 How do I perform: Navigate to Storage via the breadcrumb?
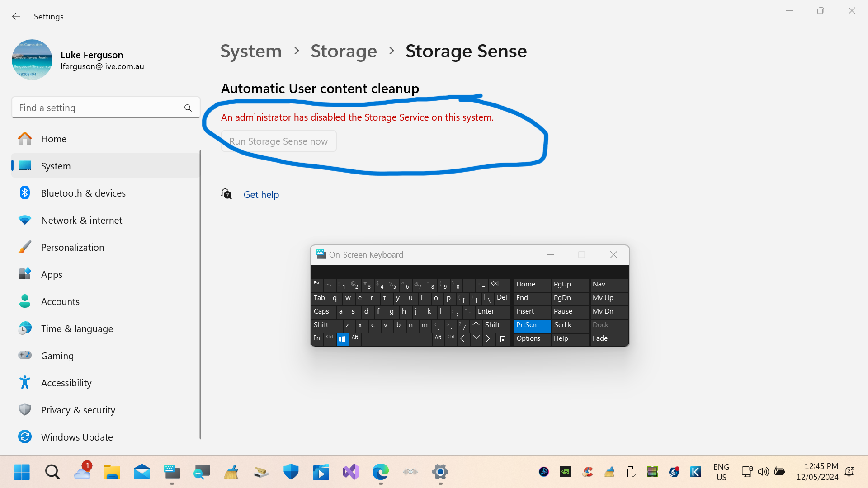pos(344,51)
